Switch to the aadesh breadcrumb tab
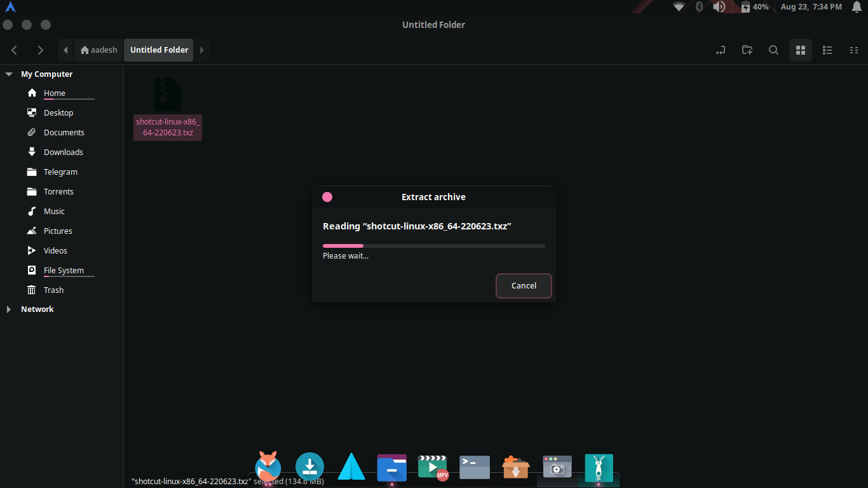868x488 pixels. click(98, 50)
